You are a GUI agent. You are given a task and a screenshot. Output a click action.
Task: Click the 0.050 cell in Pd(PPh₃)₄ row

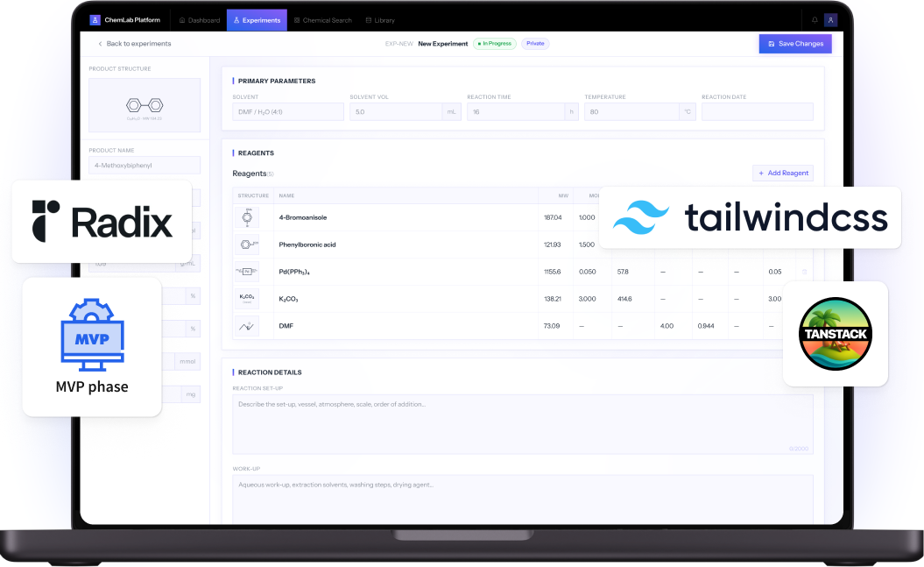pyautogui.click(x=587, y=272)
